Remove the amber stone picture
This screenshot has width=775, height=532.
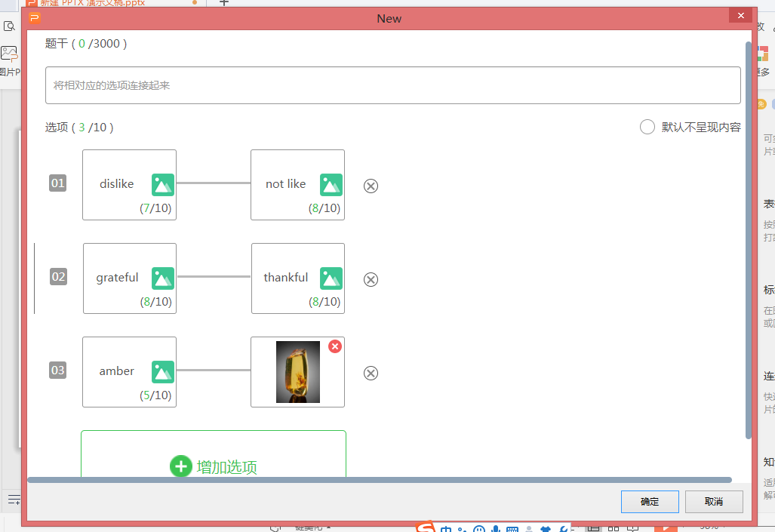[x=335, y=346]
